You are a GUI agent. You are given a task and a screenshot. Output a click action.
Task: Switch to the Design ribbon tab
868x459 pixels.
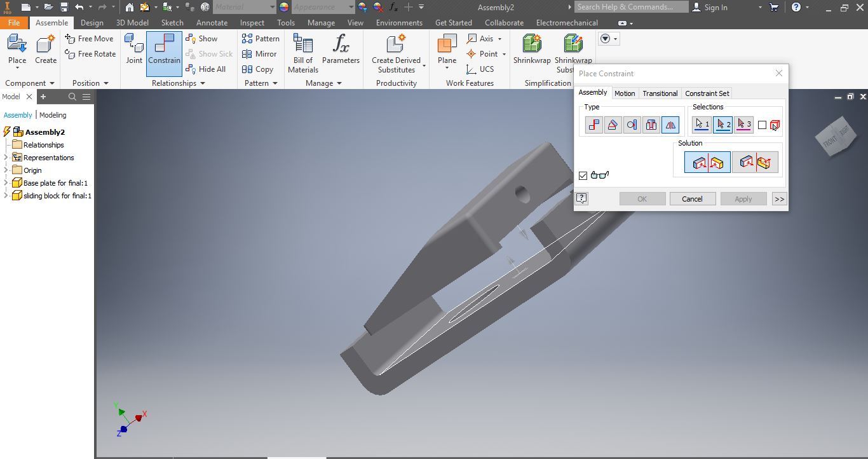92,23
